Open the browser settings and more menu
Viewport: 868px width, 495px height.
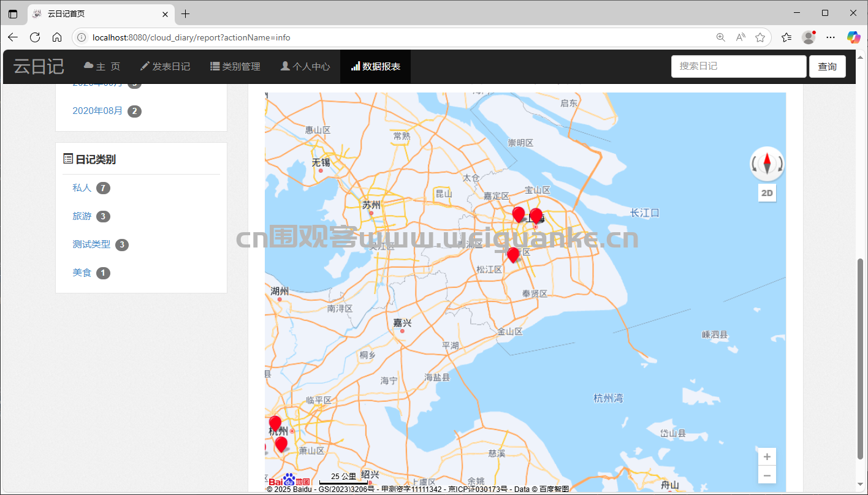click(x=831, y=37)
